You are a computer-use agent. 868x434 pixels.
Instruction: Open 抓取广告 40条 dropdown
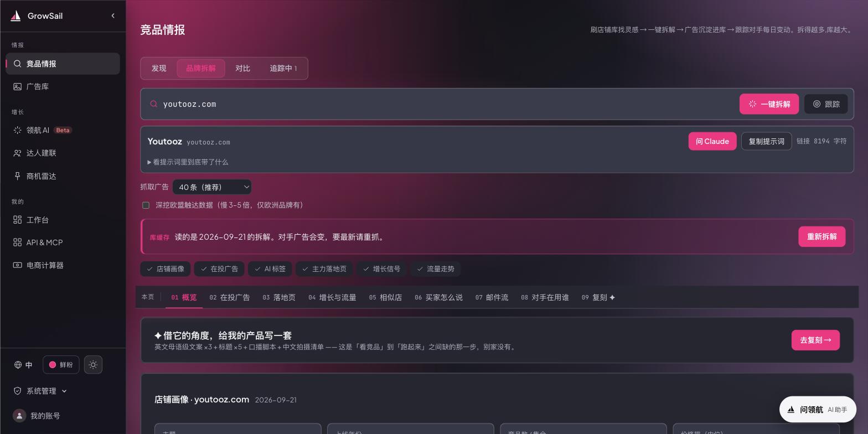(212, 187)
